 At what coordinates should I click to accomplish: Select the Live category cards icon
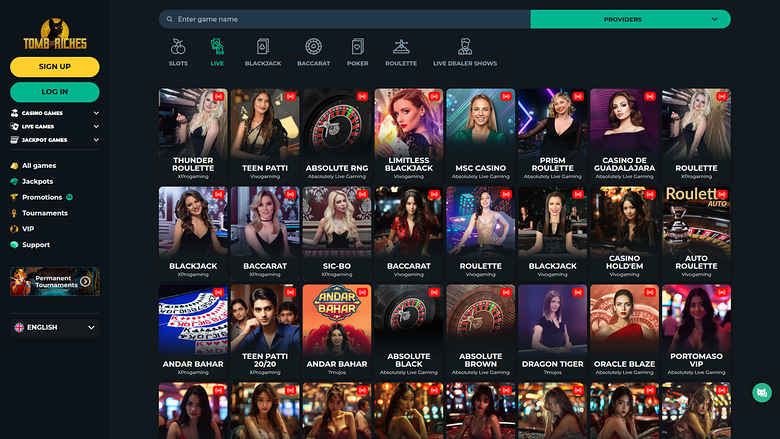pyautogui.click(x=217, y=47)
